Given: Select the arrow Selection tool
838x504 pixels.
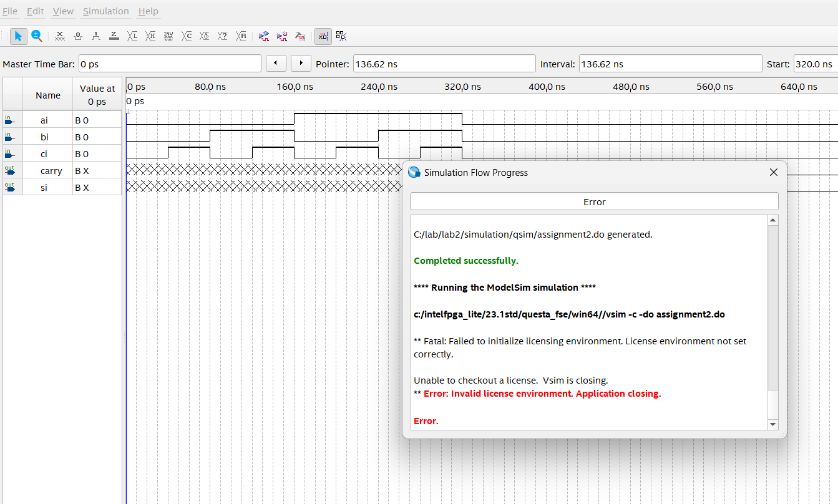Looking at the screenshot, I should (x=18, y=36).
